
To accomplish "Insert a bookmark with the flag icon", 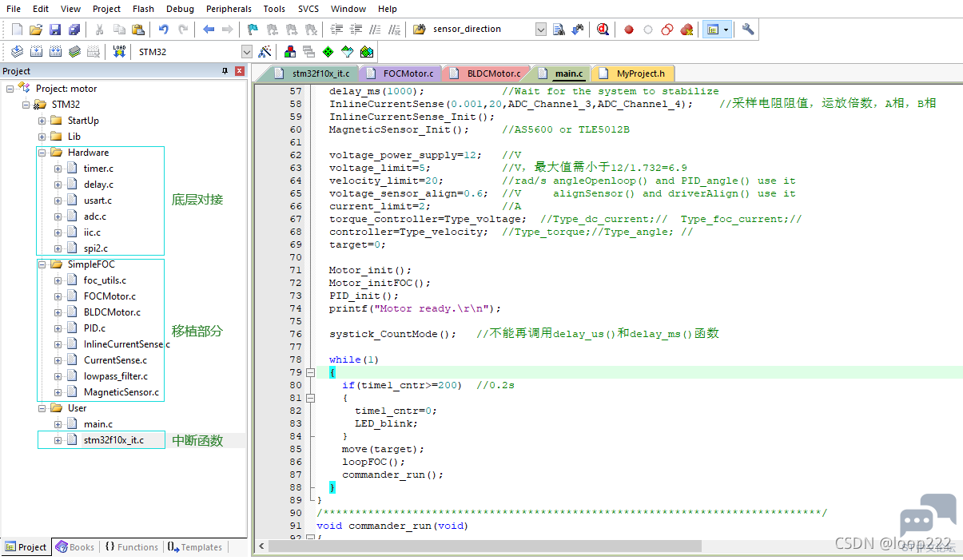I will (x=253, y=30).
